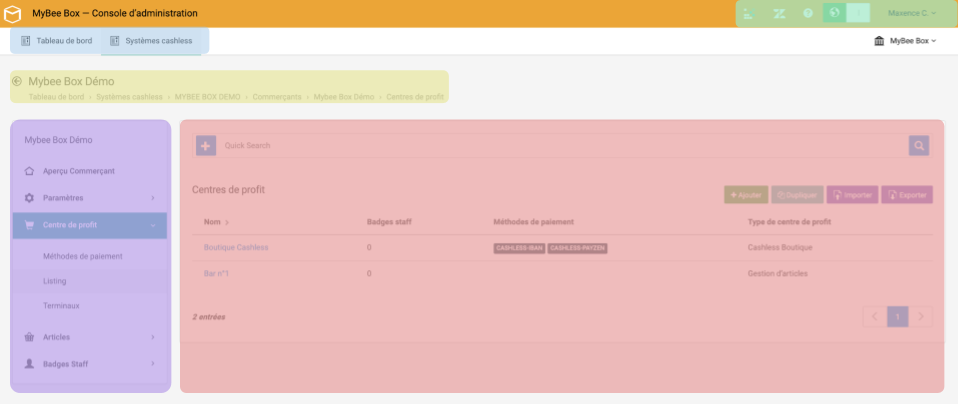The width and height of the screenshot is (958, 404).
Task: Click the Ajouter button
Action: click(x=745, y=194)
